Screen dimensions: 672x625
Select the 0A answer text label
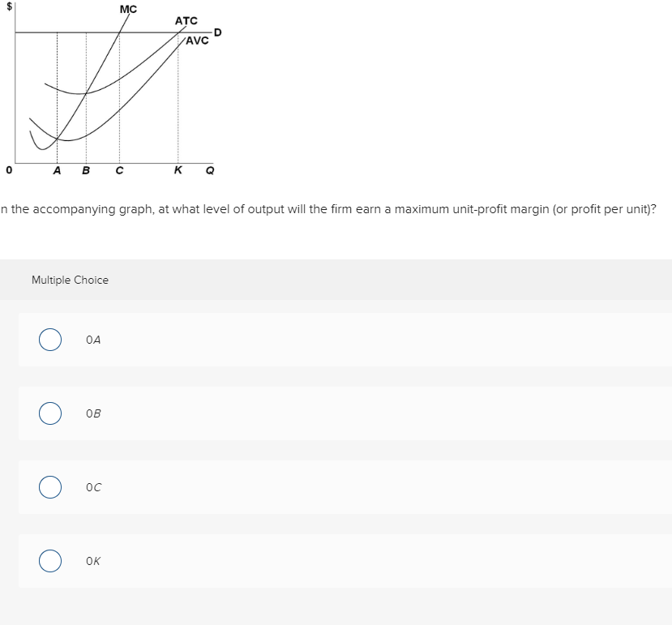[92, 340]
